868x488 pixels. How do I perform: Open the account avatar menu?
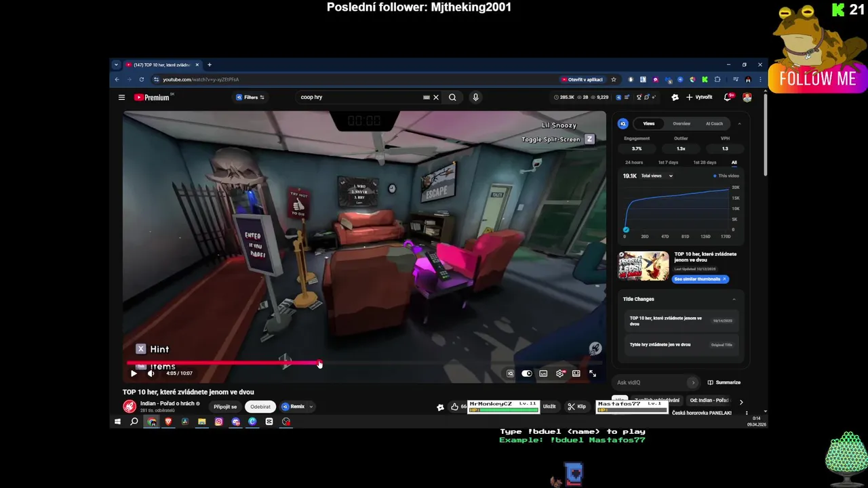coord(747,98)
